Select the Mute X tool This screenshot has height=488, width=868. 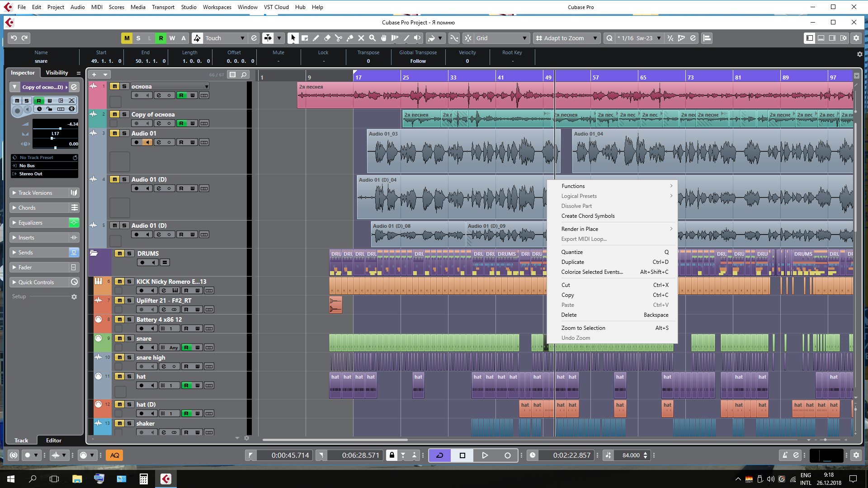[361, 38]
